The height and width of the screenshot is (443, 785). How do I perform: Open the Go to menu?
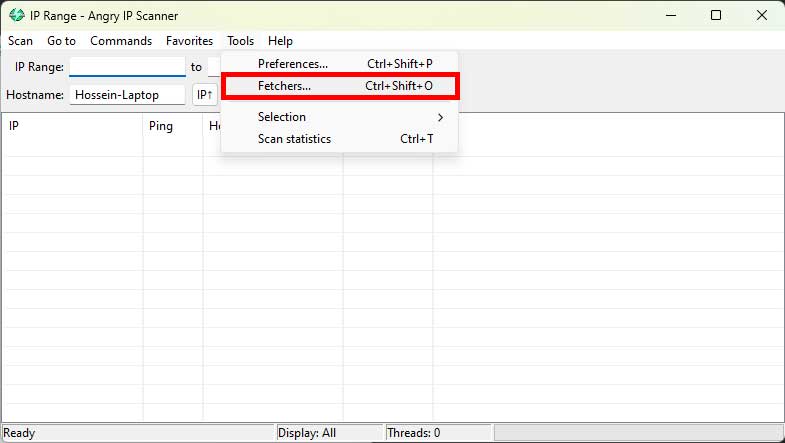point(61,41)
